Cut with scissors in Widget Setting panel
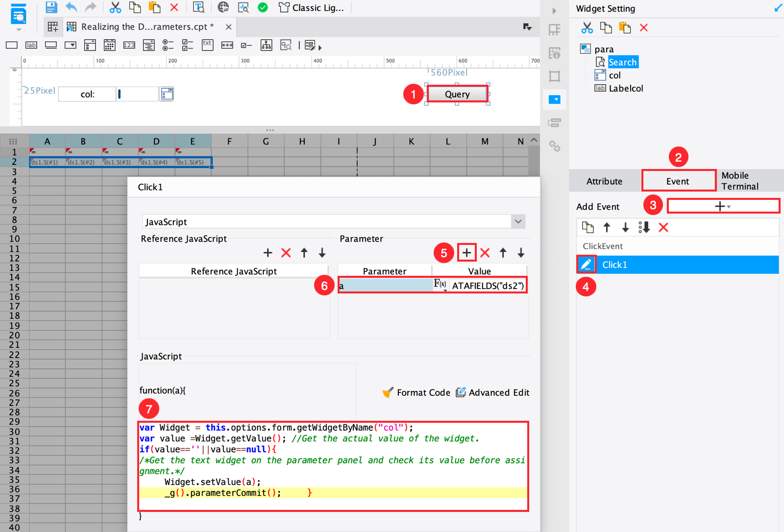The height and width of the screenshot is (532, 784). pos(587,27)
